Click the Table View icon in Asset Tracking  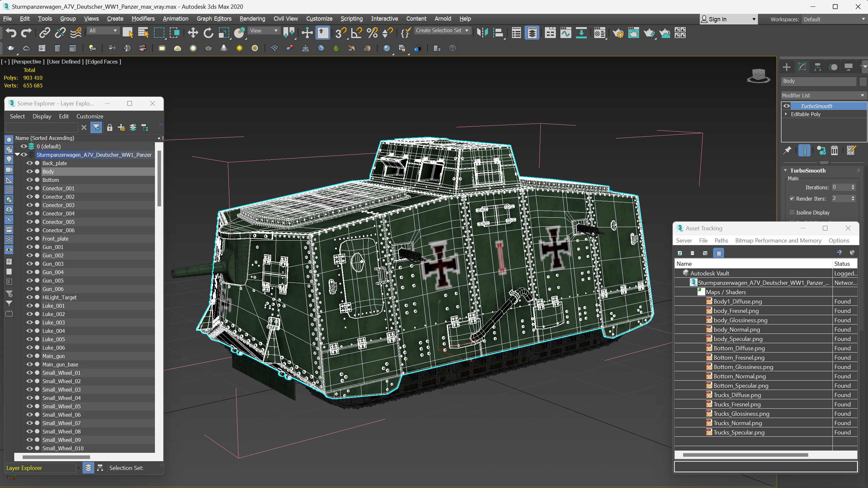click(x=719, y=253)
